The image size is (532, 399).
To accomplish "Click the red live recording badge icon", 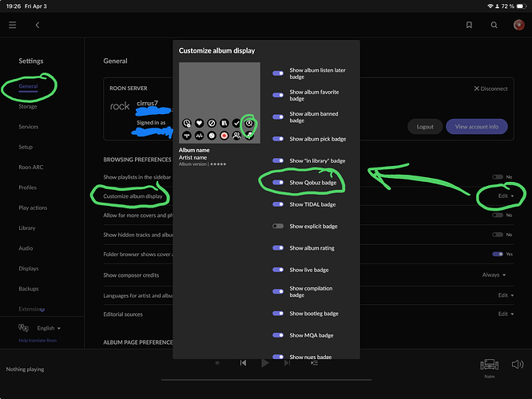I will (224, 136).
